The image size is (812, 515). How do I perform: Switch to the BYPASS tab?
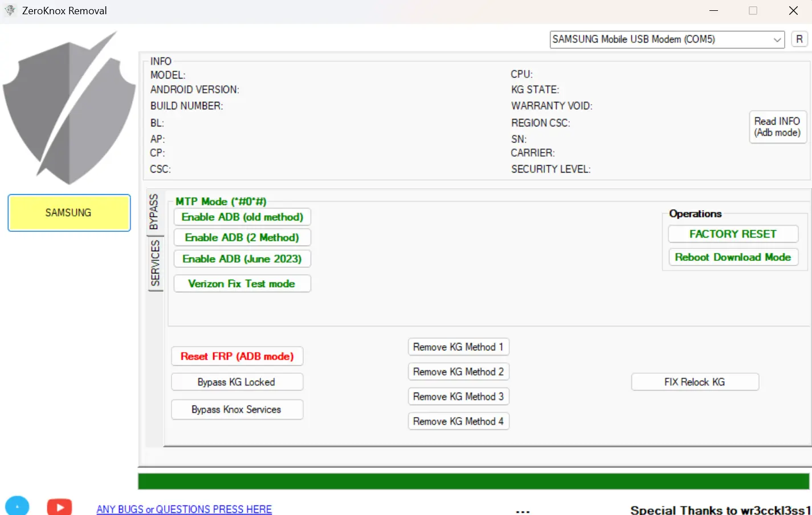point(154,212)
